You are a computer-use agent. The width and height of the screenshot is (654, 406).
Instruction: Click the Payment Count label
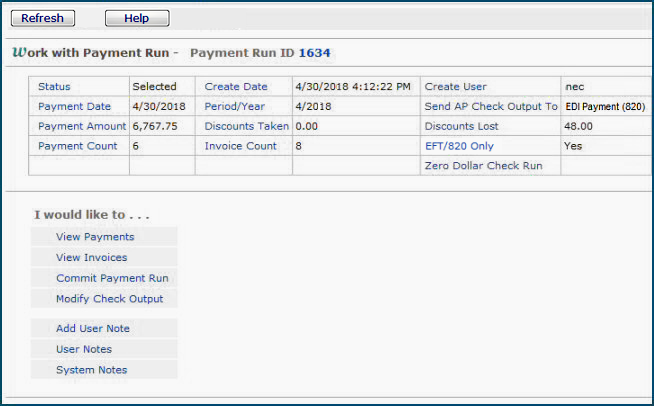click(77, 146)
